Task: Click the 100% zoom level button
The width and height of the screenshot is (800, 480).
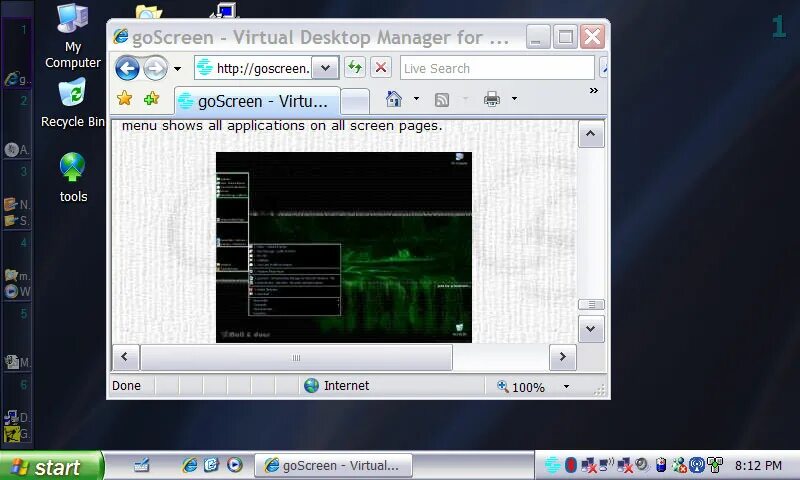Action: tap(521, 387)
